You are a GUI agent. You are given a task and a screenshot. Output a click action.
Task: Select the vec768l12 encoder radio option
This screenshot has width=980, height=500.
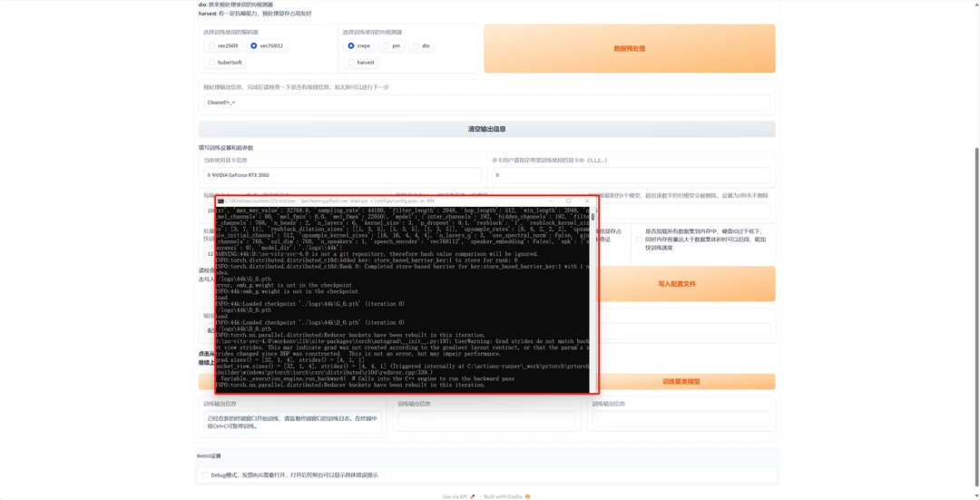266,45
